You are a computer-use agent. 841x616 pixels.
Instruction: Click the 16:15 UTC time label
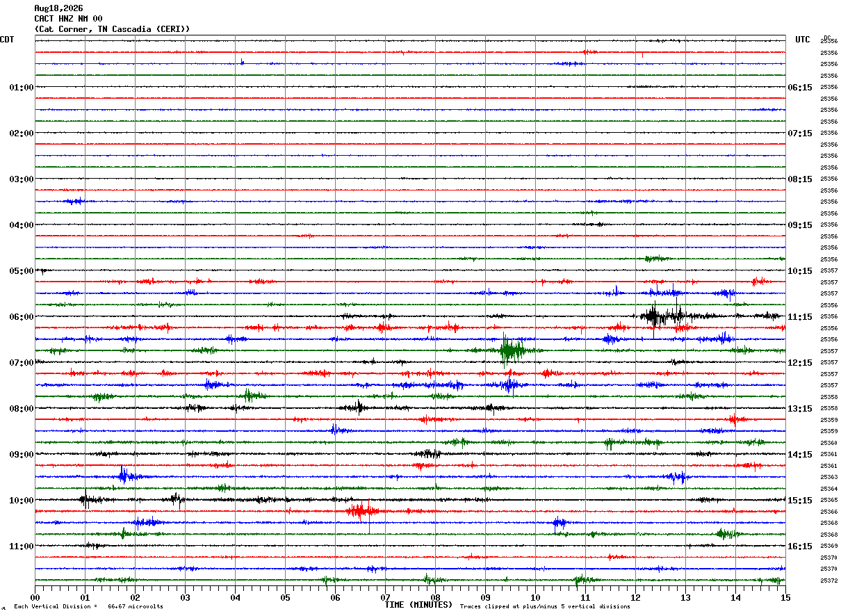800,546
